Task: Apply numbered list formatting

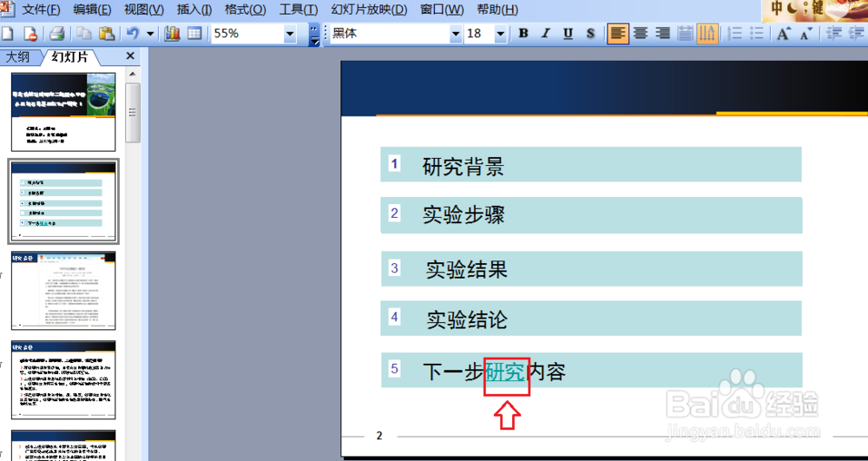Action: tap(735, 34)
